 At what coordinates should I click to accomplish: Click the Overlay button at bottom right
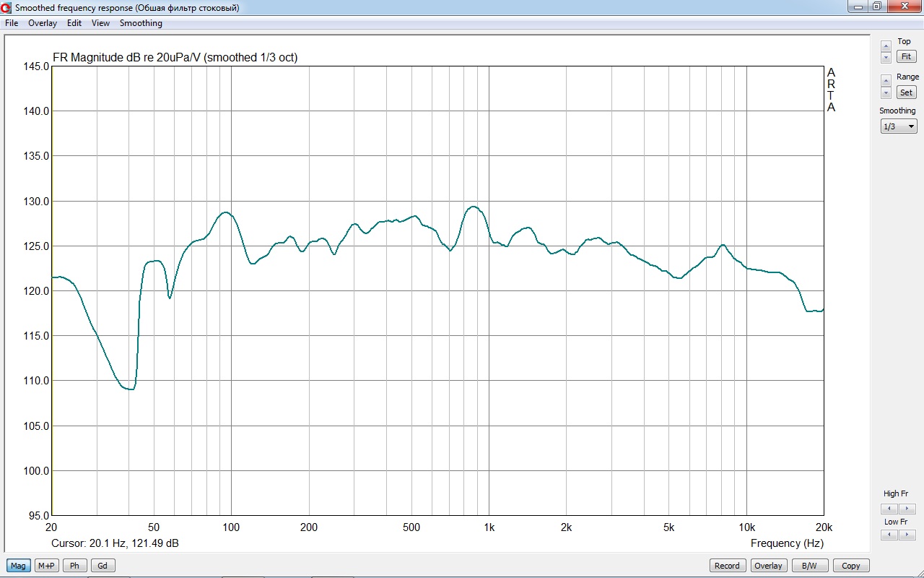point(768,566)
